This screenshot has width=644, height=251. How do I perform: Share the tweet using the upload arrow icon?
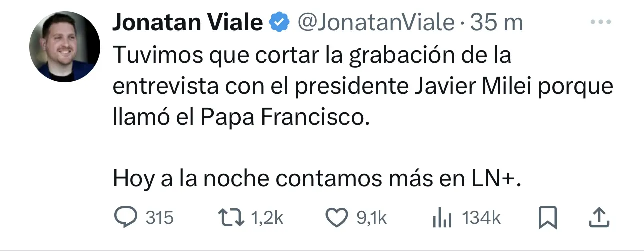599,218
